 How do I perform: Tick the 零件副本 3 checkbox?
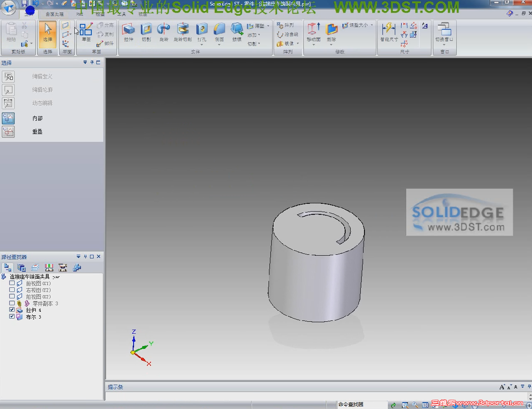(12, 303)
